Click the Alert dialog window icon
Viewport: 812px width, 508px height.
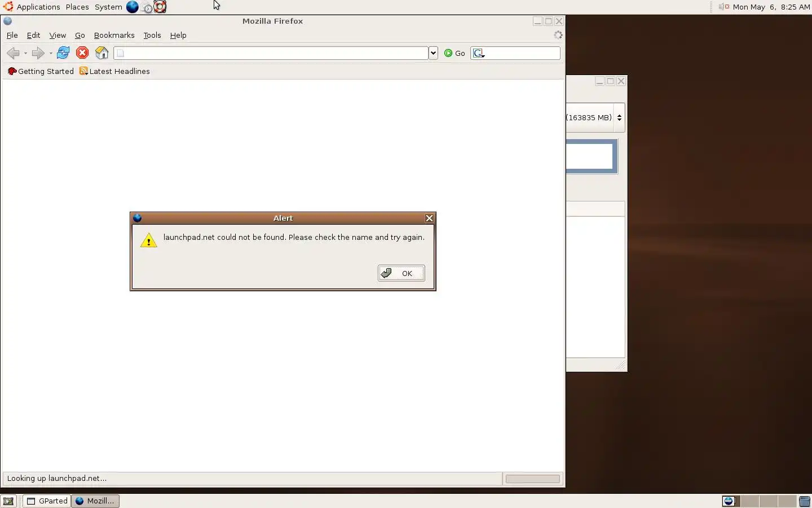[137, 218]
